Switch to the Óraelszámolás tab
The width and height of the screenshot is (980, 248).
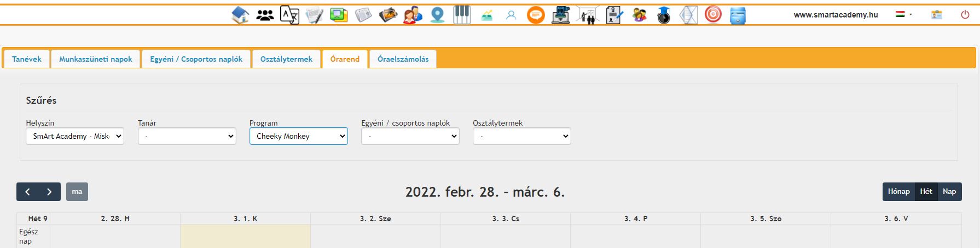coord(403,59)
